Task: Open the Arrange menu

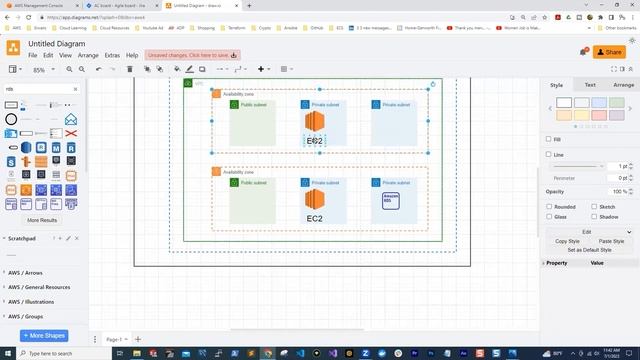Action: point(88,55)
